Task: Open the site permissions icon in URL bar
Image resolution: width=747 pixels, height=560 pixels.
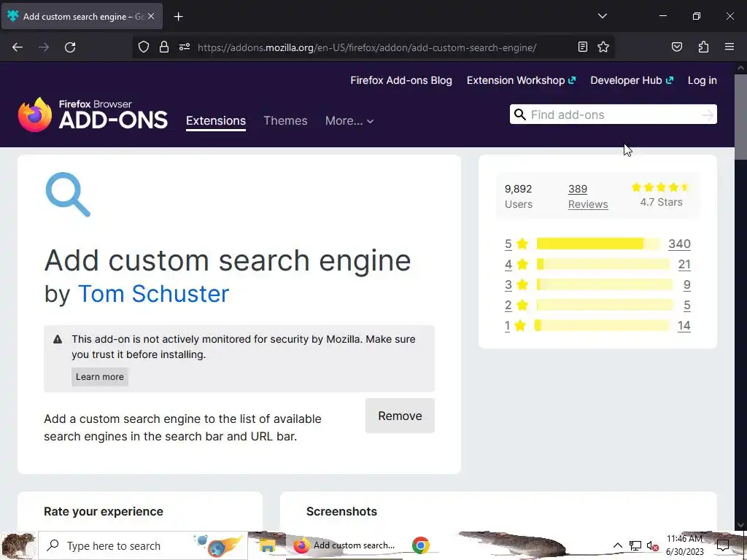Action: [185, 47]
